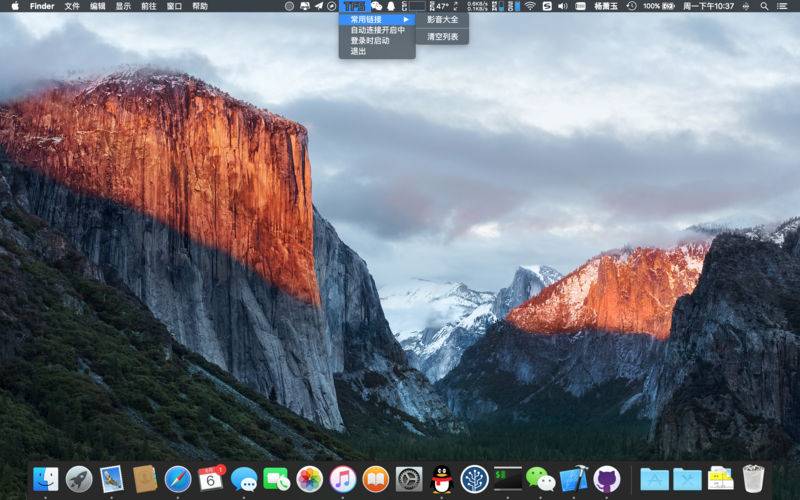
Task: Toggle 登录时启动 menu option
Action: (377, 41)
